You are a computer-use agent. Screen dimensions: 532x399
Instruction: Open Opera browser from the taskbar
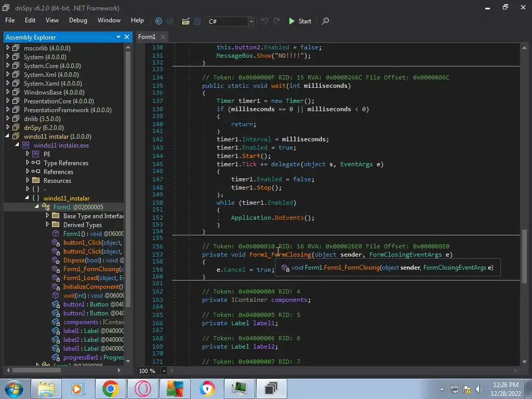pyautogui.click(x=142, y=389)
